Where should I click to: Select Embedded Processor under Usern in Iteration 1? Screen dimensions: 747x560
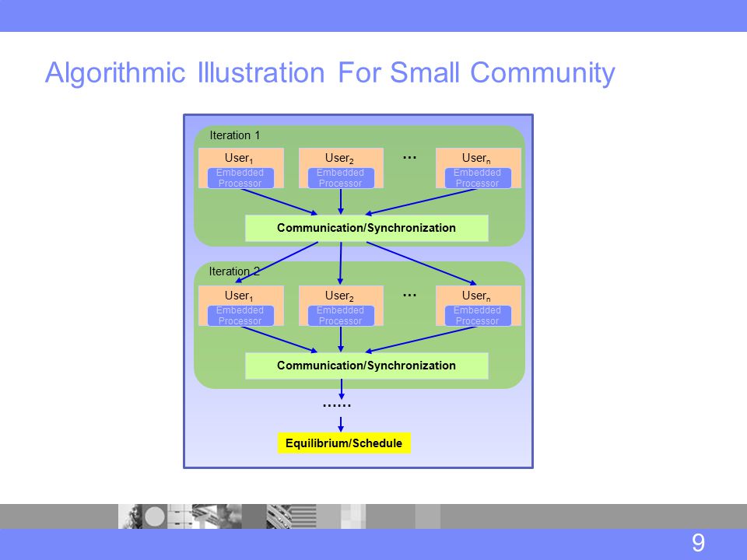[478, 178]
